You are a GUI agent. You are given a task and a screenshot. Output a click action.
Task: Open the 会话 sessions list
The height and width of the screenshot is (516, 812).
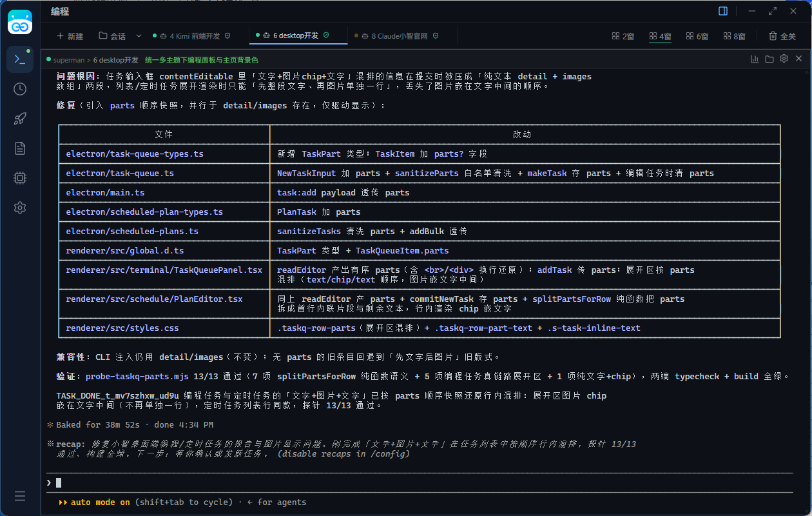(112, 36)
